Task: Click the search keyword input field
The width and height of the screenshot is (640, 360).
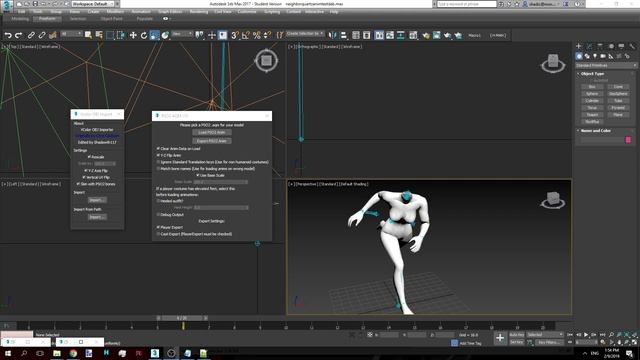Action: coord(467,4)
